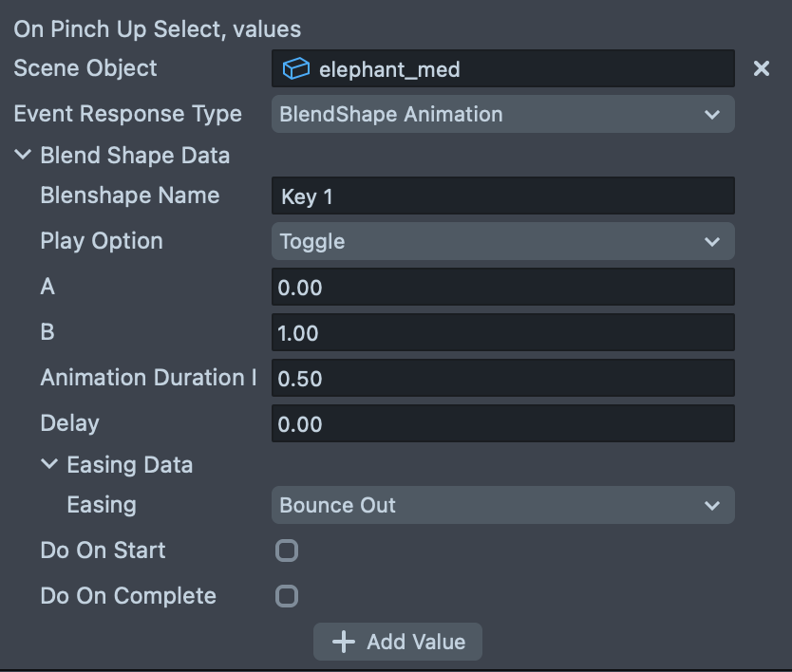Screen dimensions: 792x672
Task: Collapse the Easing Data section
Action: click(50, 465)
